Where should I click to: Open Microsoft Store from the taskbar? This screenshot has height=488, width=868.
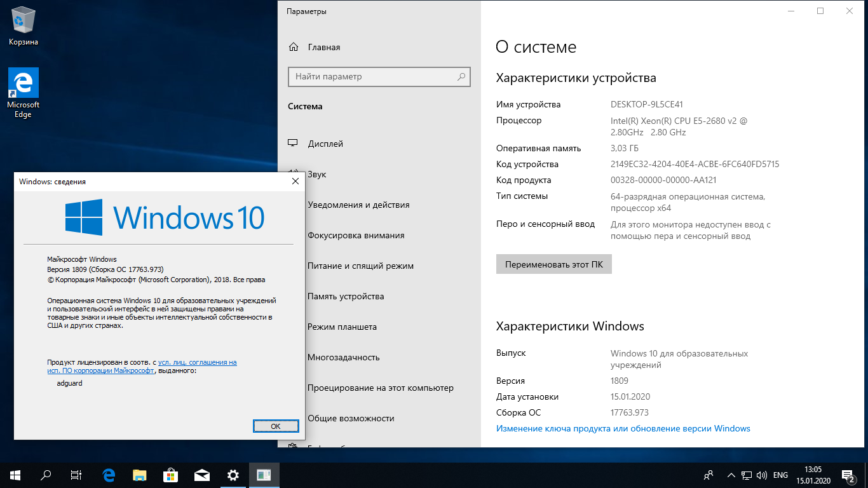click(x=171, y=475)
